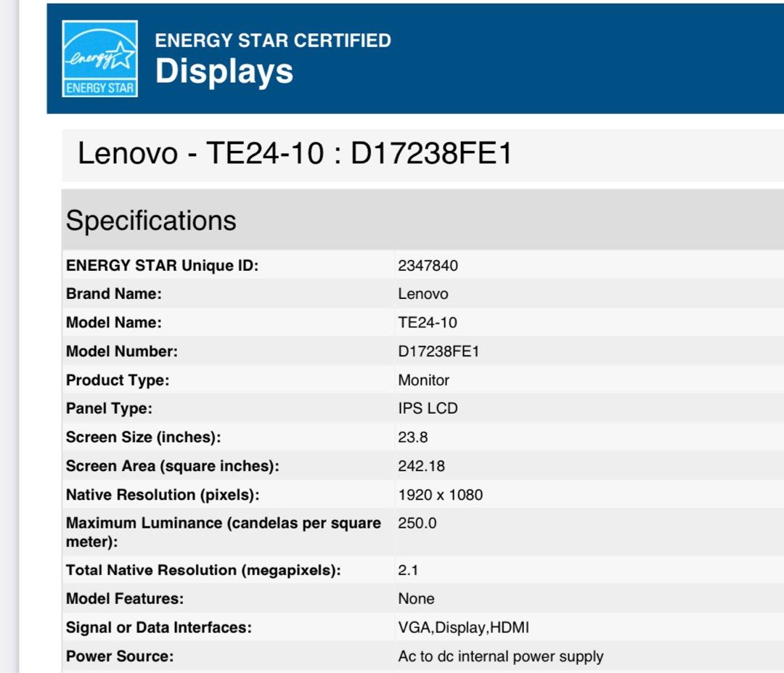Select the model number value 'D17238FE1'
The height and width of the screenshot is (673, 784).
pyautogui.click(x=438, y=351)
